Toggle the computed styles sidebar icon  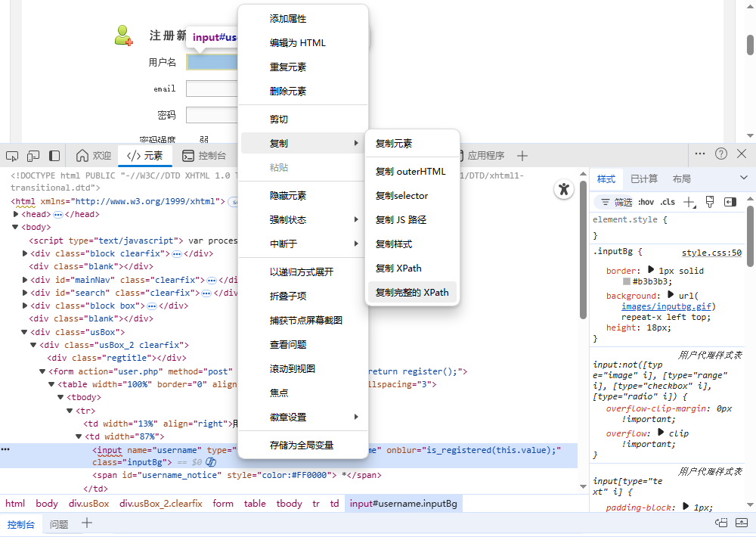coord(730,202)
